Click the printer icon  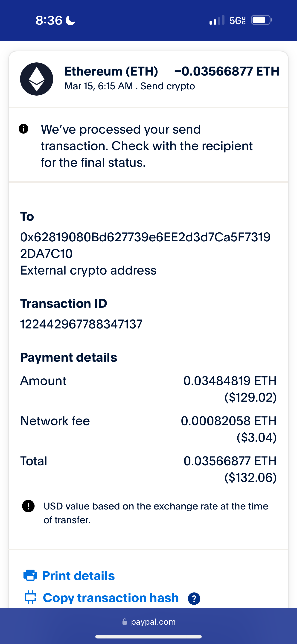pyautogui.click(x=30, y=575)
